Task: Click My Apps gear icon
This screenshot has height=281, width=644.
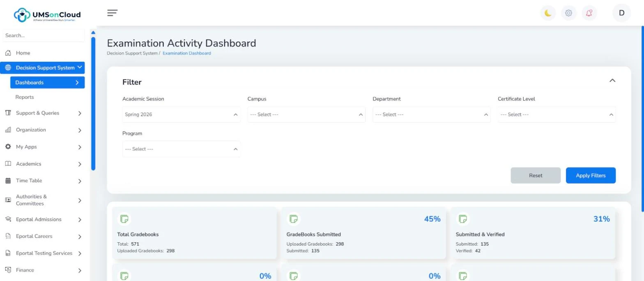Action: [8, 147]
